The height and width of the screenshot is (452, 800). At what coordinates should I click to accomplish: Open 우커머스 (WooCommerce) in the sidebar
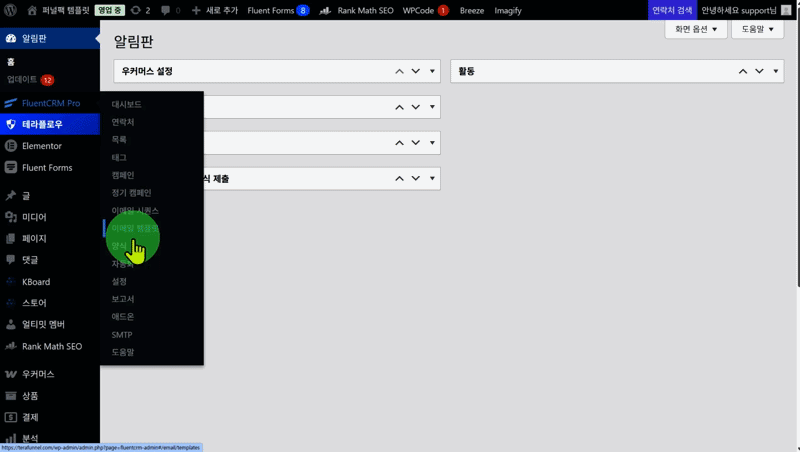38,374
